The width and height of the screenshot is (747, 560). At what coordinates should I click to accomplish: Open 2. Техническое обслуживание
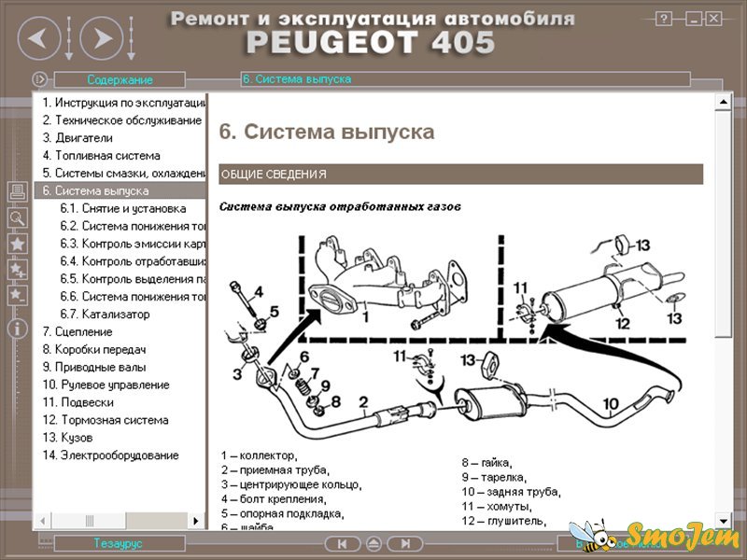tap(122, 120)
